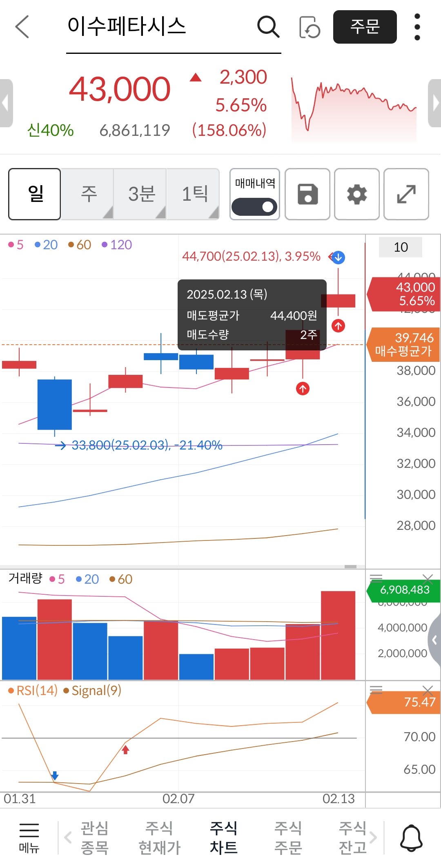Open the notification bell

[411, 838]
